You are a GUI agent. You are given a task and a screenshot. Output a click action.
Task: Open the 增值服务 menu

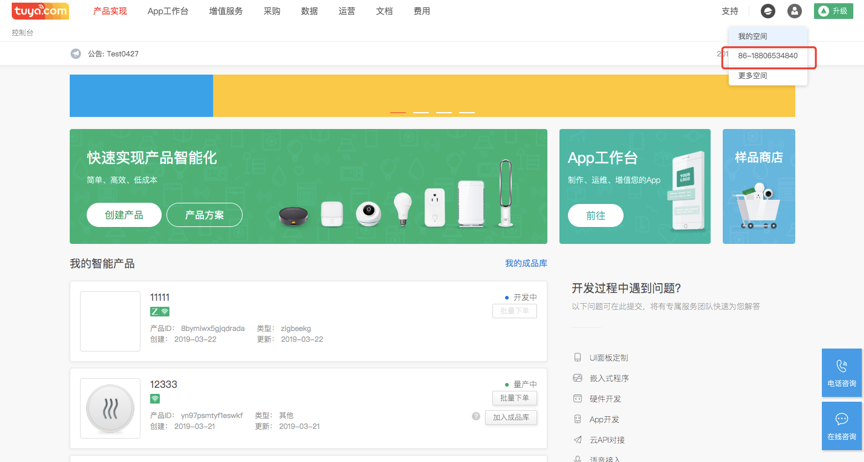pyautogui.click(x=226, y=11)
